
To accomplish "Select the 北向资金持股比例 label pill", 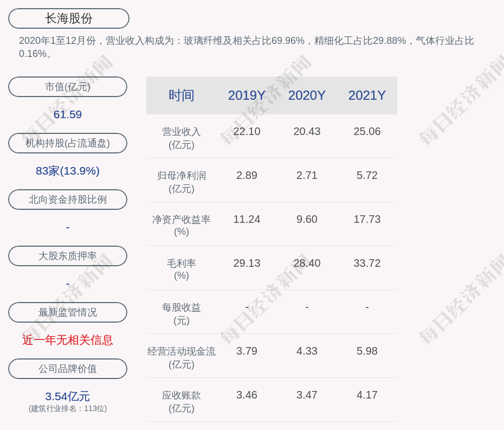I will click(x=68, y=200).
